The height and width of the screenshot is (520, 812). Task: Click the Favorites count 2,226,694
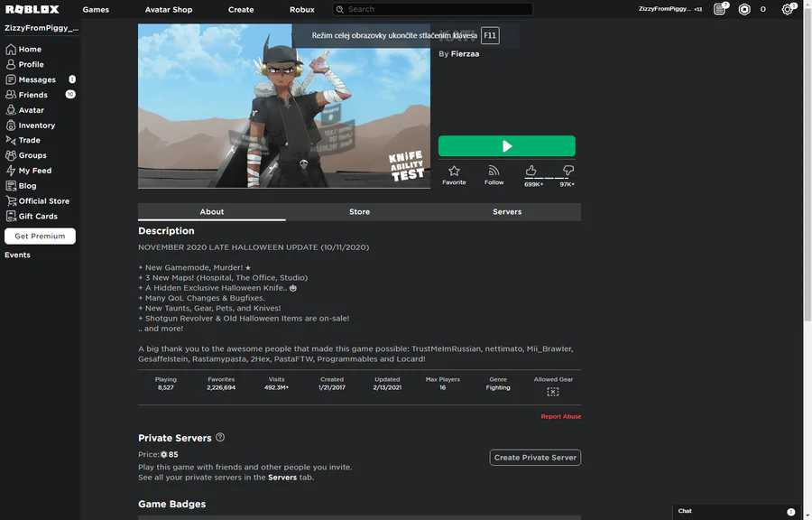tap(221, 387)
